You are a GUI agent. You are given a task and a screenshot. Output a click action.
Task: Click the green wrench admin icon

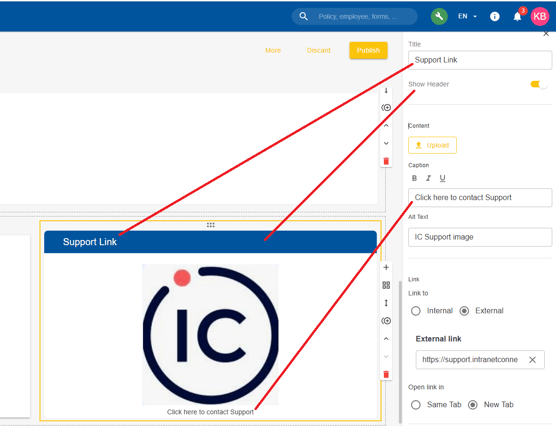pos(439,16)
